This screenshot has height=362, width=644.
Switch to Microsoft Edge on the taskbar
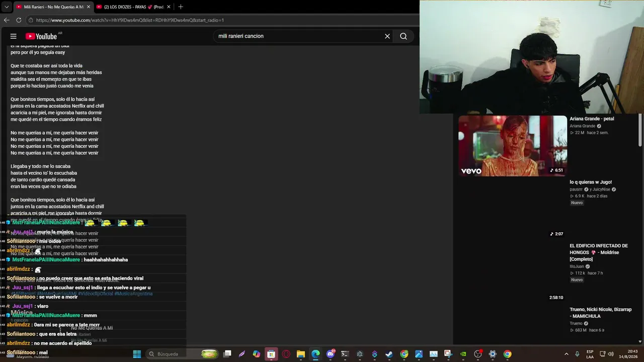point(315,354)
